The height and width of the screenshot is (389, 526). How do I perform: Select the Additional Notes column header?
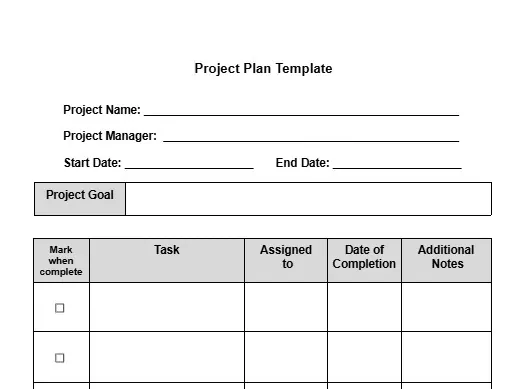(446, 260)
